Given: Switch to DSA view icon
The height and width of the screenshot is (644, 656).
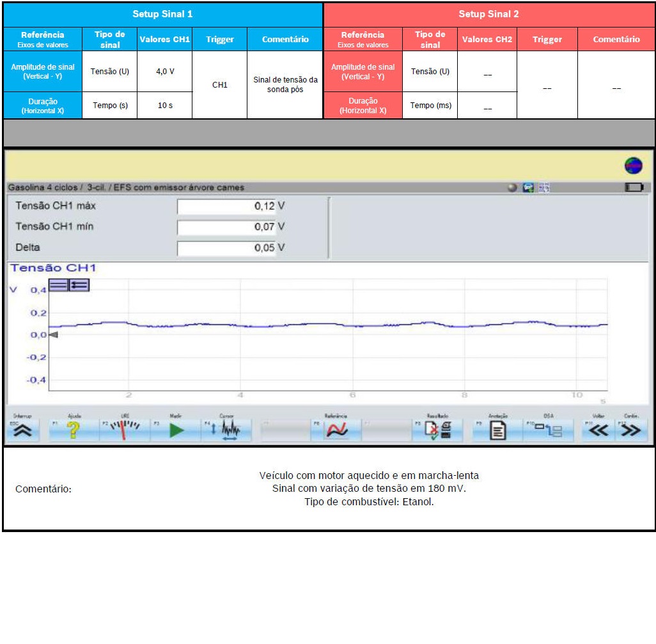Looking at the screenshot, I should [x=549, y=431].
